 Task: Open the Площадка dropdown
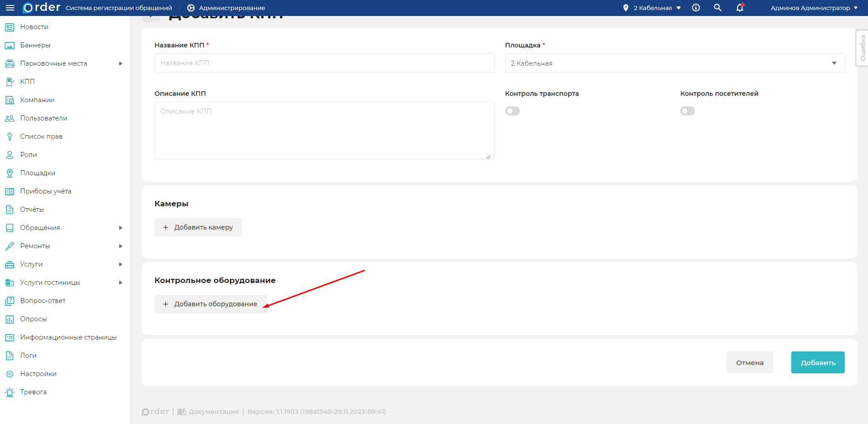[x=674, y=63]
